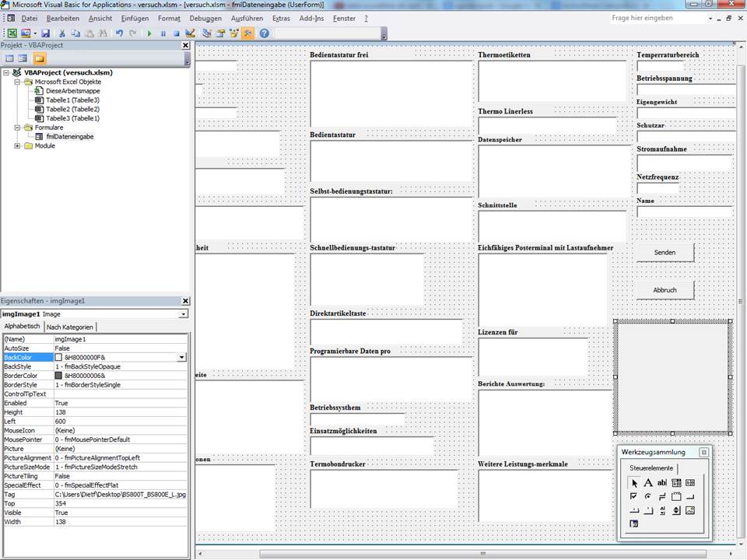Click the Save icon in the toolbar

pyautogui.click(x=46, y=33)
